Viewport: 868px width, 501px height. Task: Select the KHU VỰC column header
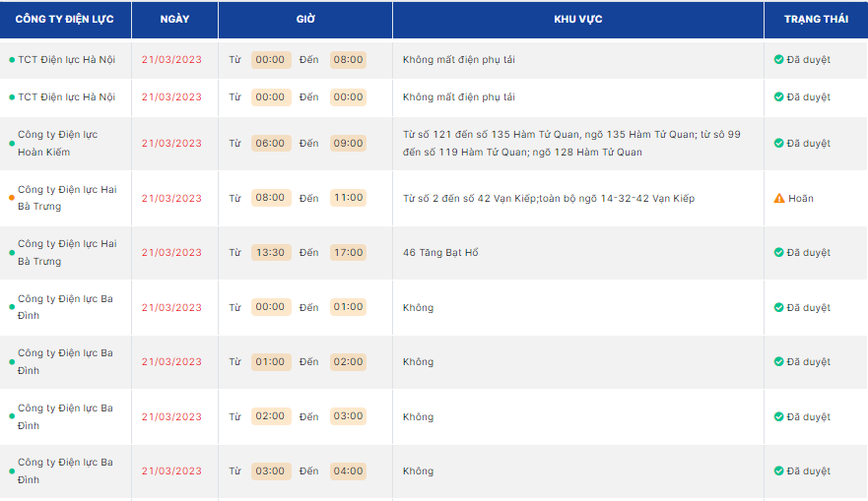pos(578,20)
